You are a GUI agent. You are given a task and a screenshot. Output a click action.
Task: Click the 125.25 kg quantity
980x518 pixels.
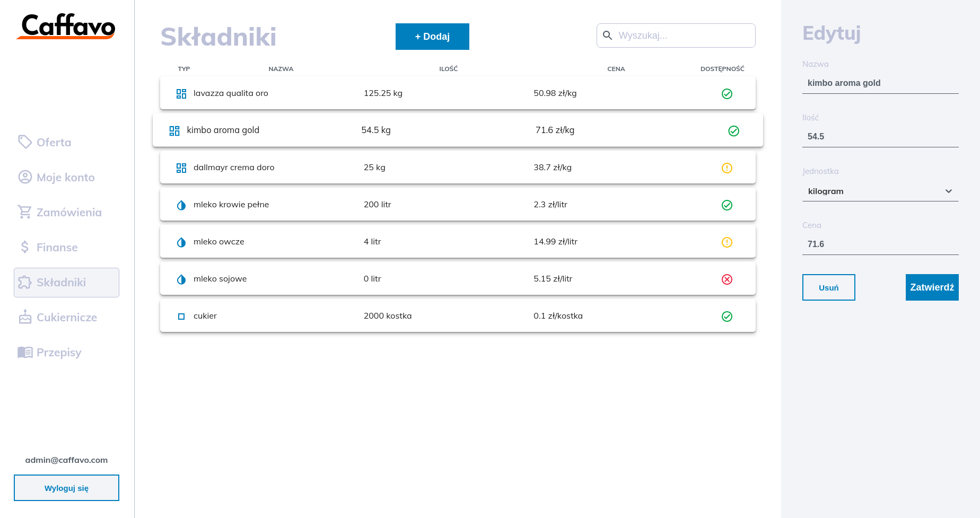click(x=383, y=93)
